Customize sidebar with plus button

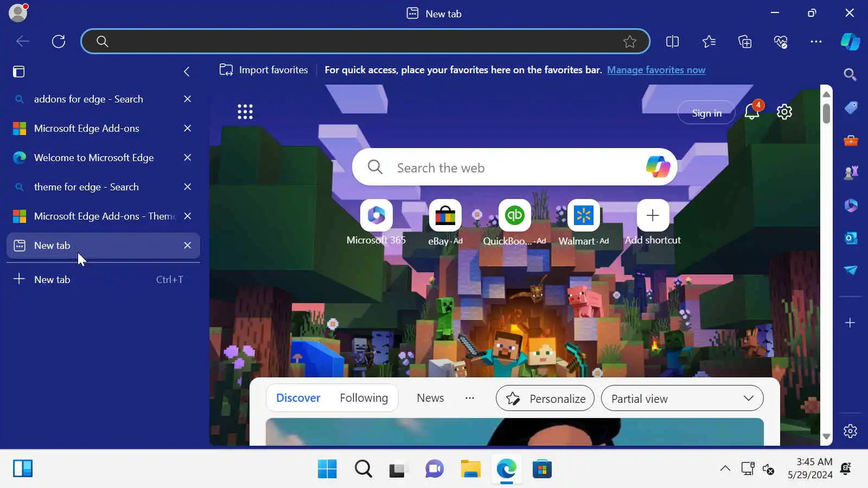(850, 323)
